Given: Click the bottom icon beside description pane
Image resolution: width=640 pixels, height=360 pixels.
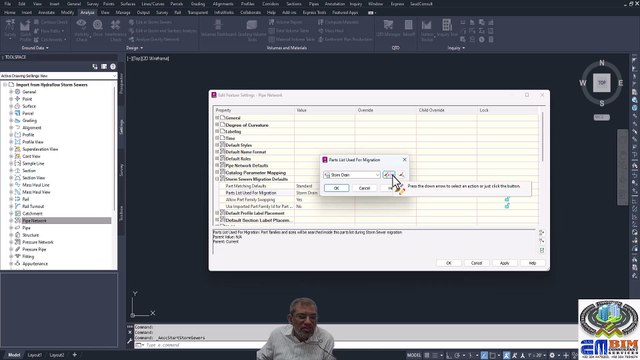Looking at the screenshot, I should [542, 250].
